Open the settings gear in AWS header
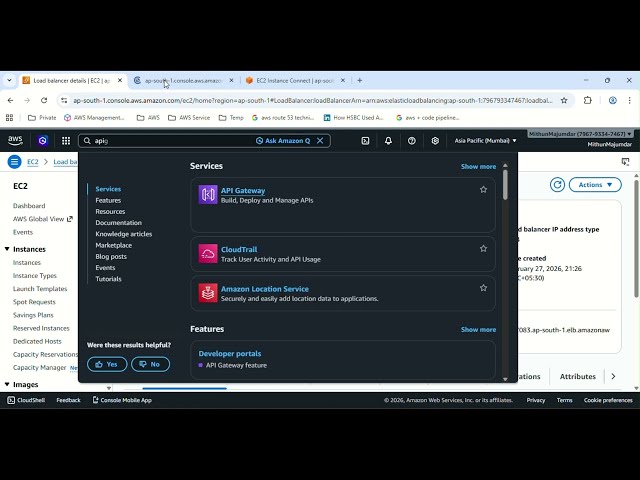 (435, 140)
